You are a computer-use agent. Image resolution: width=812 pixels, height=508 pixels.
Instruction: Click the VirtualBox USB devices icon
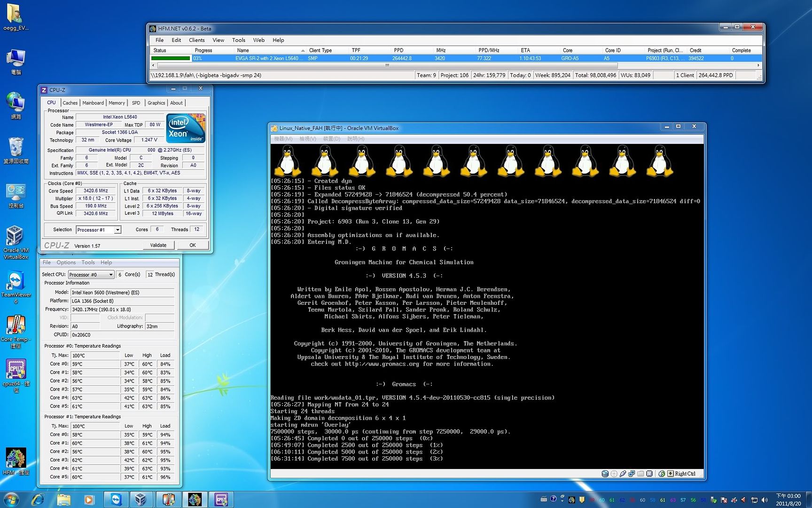click(623, 474)
